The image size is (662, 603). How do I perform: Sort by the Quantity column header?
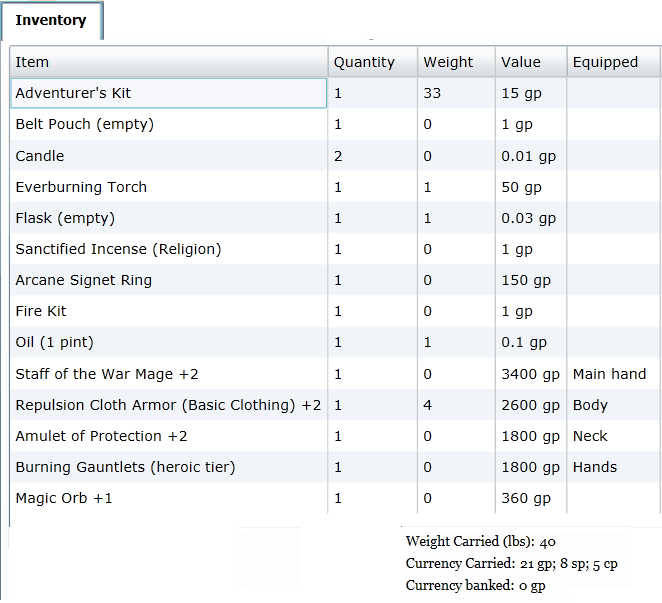pos(364,62)
